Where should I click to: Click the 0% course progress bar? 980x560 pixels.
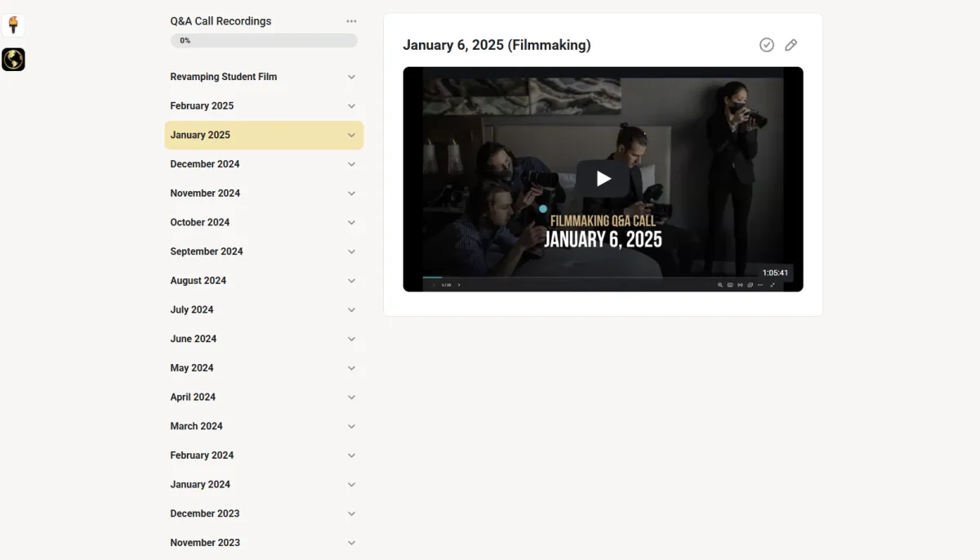tap(264, 41)
